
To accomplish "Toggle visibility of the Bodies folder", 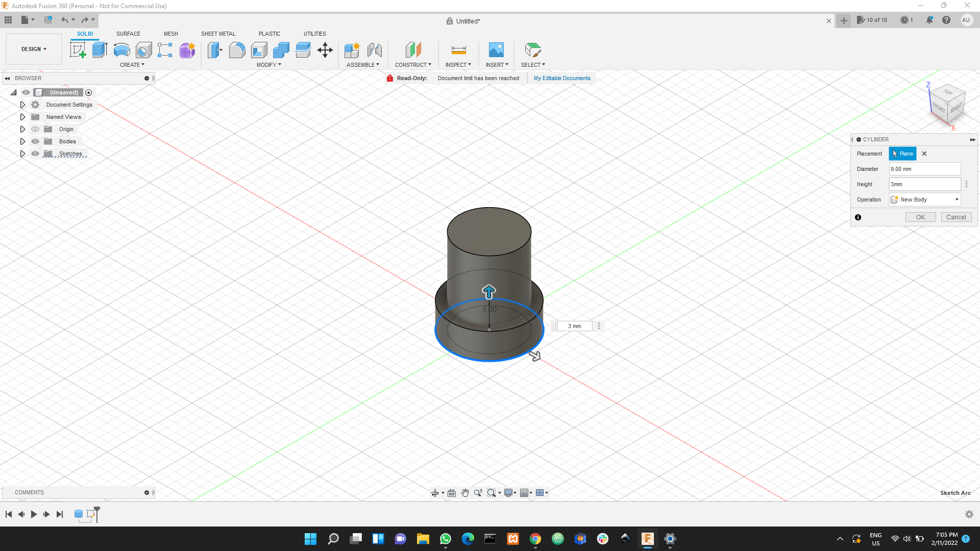I will [35, 141].
